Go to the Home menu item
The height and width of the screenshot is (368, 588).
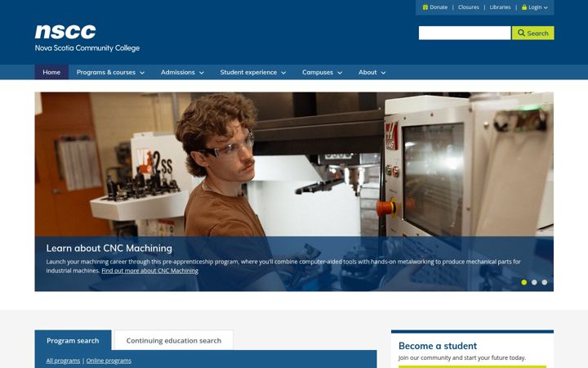coord(51,72)
